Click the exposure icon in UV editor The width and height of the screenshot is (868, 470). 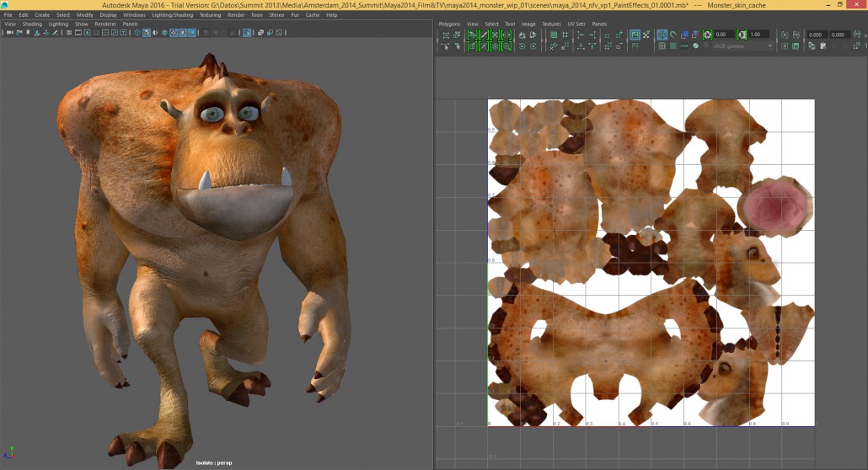click(708, 35)
